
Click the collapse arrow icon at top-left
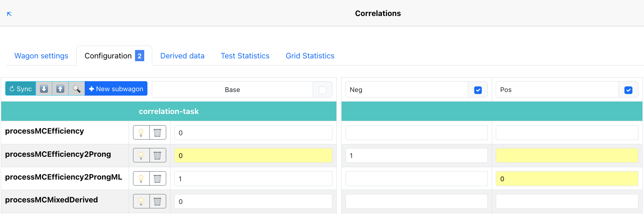click(9, 14)
